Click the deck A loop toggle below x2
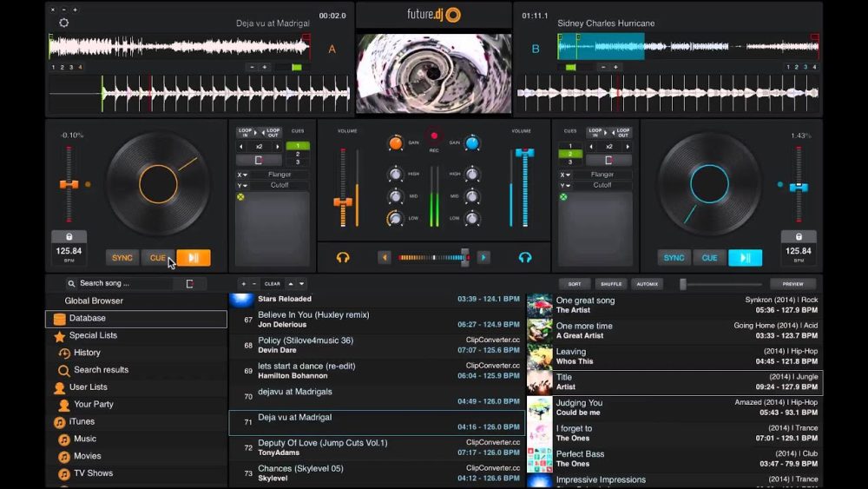The height and width of the screenshot is (489, 868). click(x=260, y=161)
